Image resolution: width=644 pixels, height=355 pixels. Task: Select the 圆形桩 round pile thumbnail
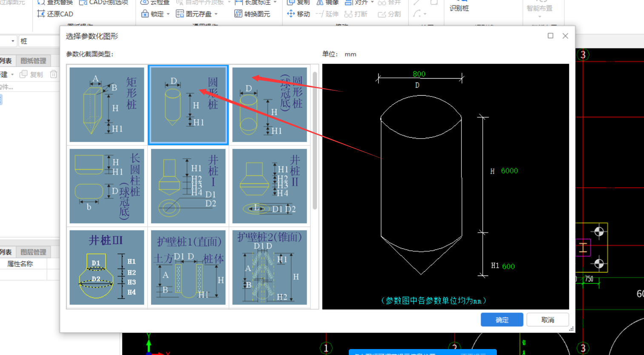pos(188,105)
